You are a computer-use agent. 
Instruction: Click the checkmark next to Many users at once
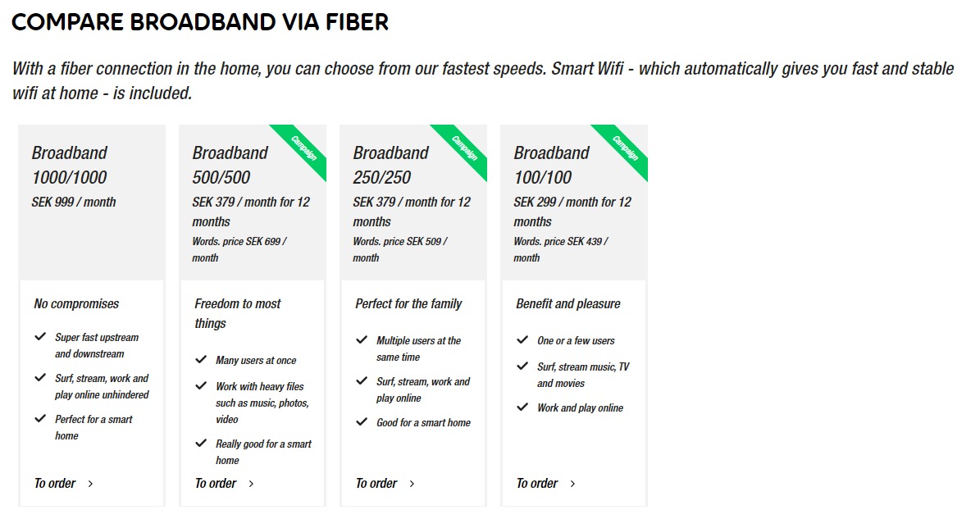[x=201, y=360]
